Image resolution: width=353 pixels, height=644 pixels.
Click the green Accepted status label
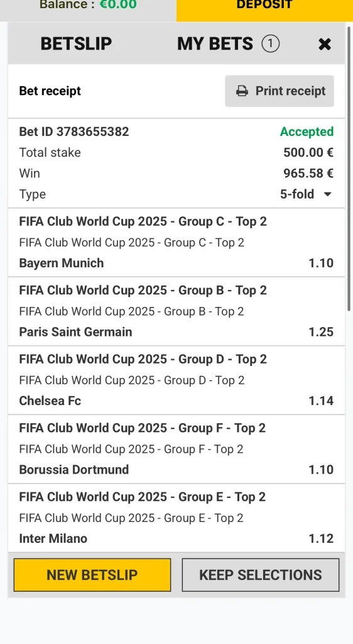(307, 131)
